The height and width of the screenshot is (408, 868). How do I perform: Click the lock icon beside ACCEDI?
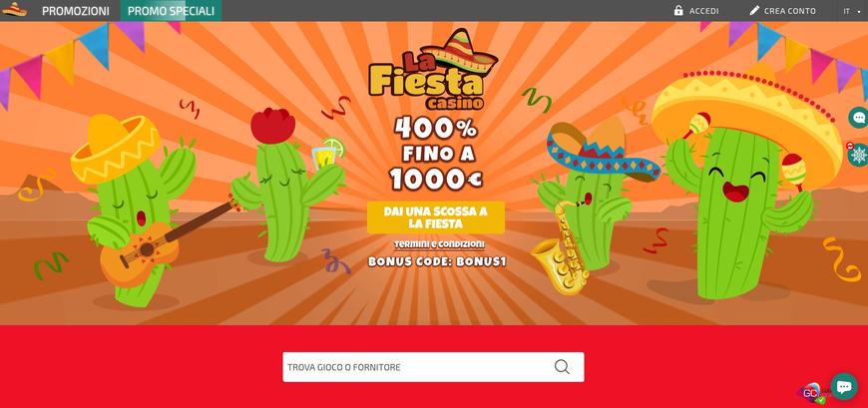tap(678, 11)
